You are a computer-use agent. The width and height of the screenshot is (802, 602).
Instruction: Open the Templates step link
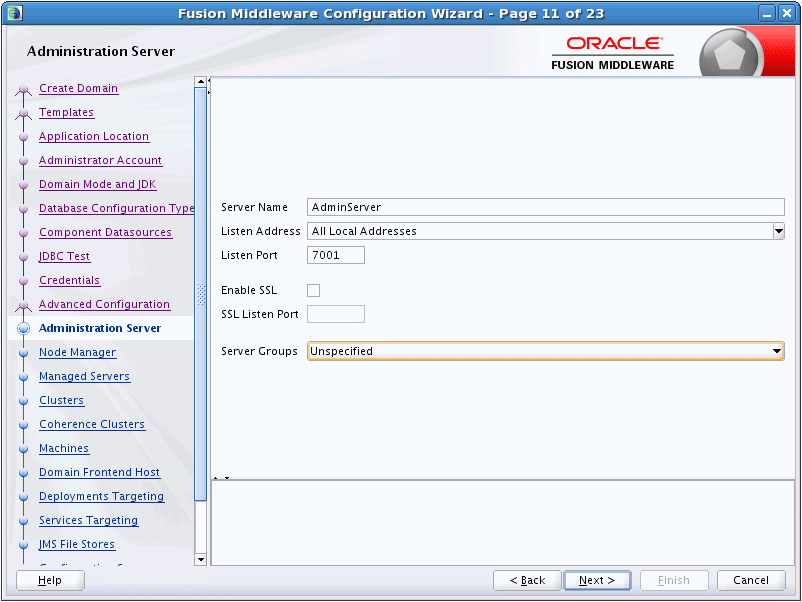66,112
